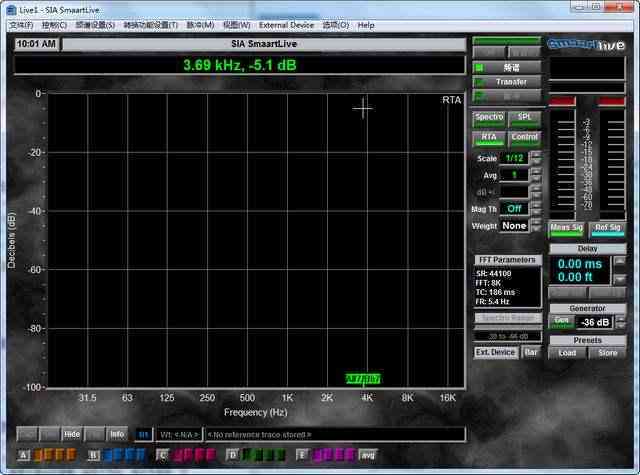Screen dimensions: 640x475
Task: Click the Avg value field
Action: 514,175
